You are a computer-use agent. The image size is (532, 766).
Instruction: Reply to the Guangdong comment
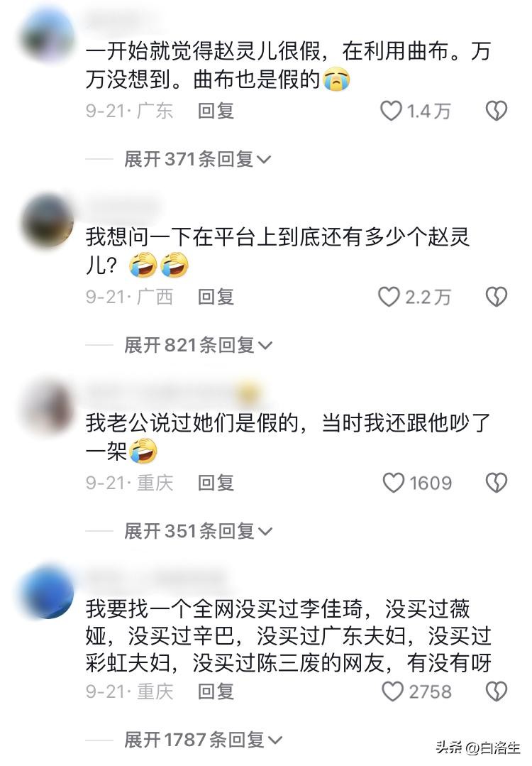pyautogui.click(x=216, y=111)
